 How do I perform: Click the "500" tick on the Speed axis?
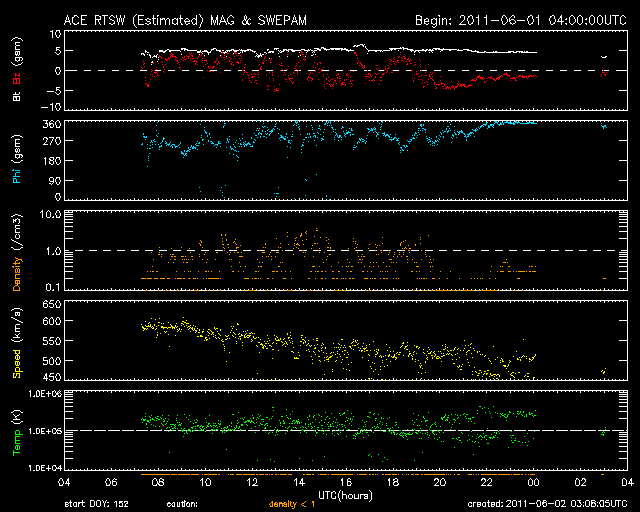[52, 361]
